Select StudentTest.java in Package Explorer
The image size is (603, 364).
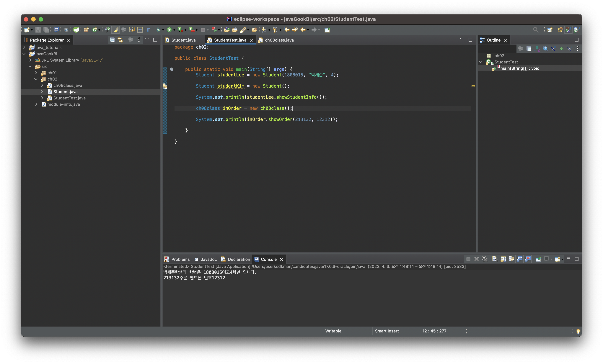pos(69,98)
